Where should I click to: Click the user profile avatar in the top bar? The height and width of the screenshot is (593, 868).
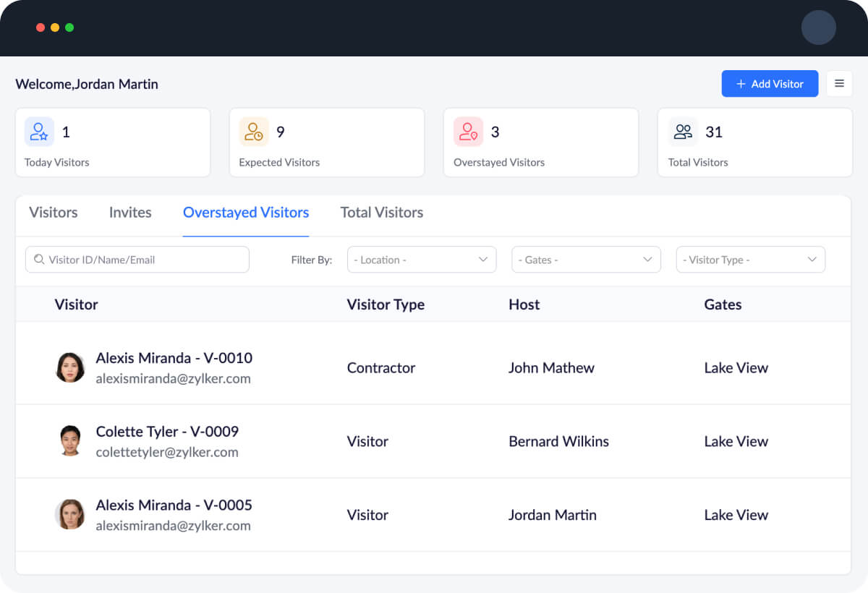tap(818, 28)
